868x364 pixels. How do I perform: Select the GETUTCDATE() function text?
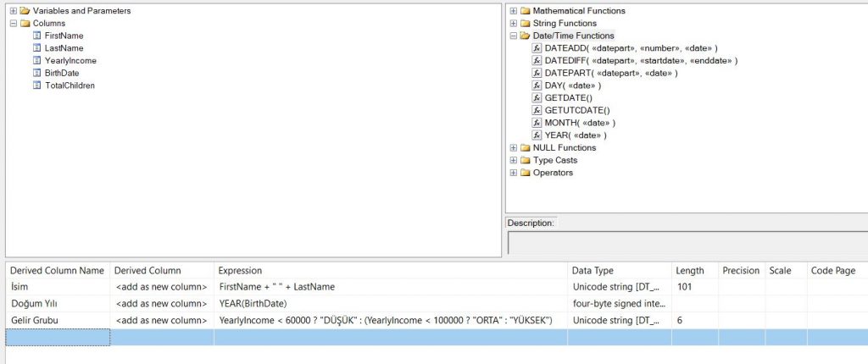point(577,110)
